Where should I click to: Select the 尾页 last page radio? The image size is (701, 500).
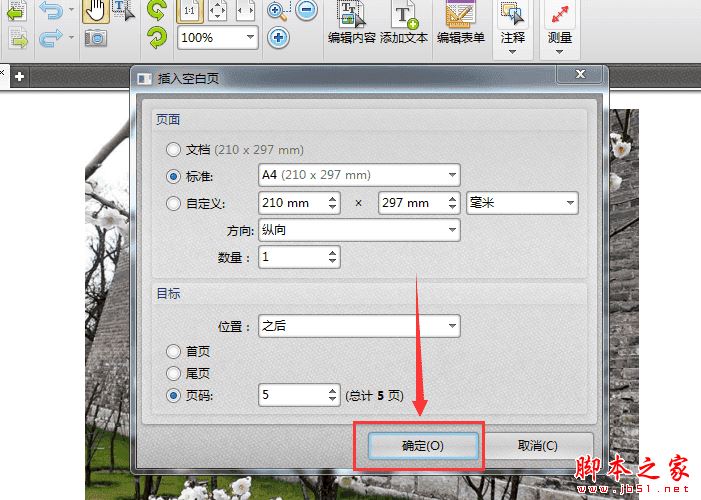(x=173, y=373)
